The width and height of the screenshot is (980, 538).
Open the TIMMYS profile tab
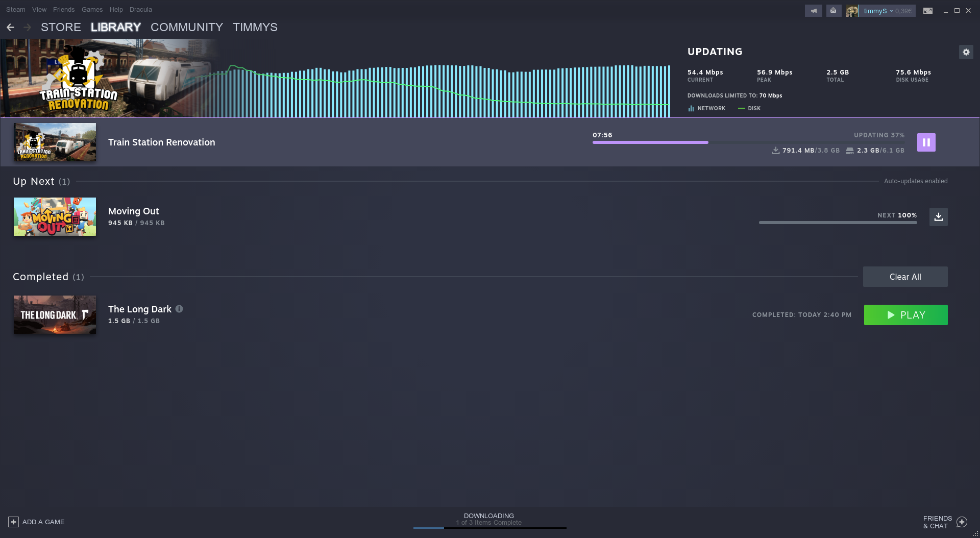pos(255,27)
